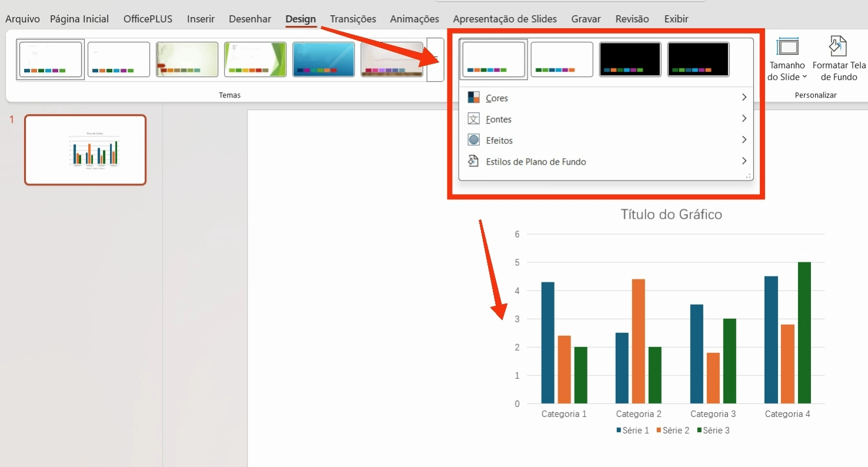Open the Apresentação de Slides tab
Screen dimensions: 868x467
tap(505, 19)
